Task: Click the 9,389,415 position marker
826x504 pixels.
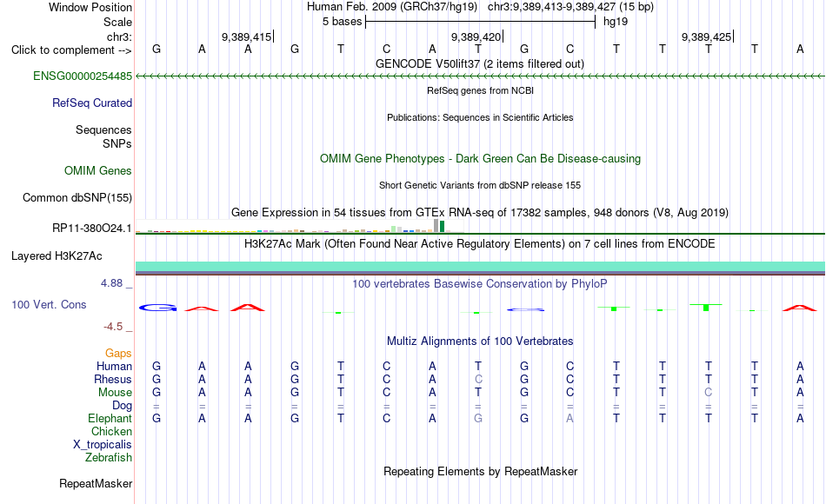Action: tap(247, 36)
